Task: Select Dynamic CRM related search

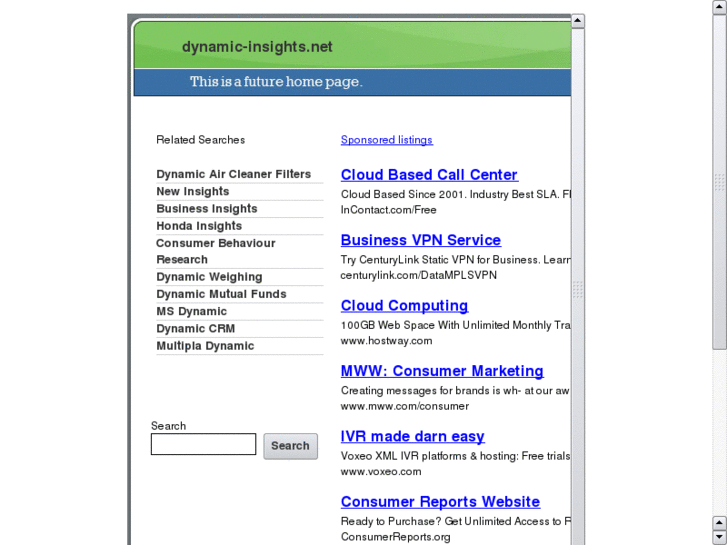Action: (195, 328)
